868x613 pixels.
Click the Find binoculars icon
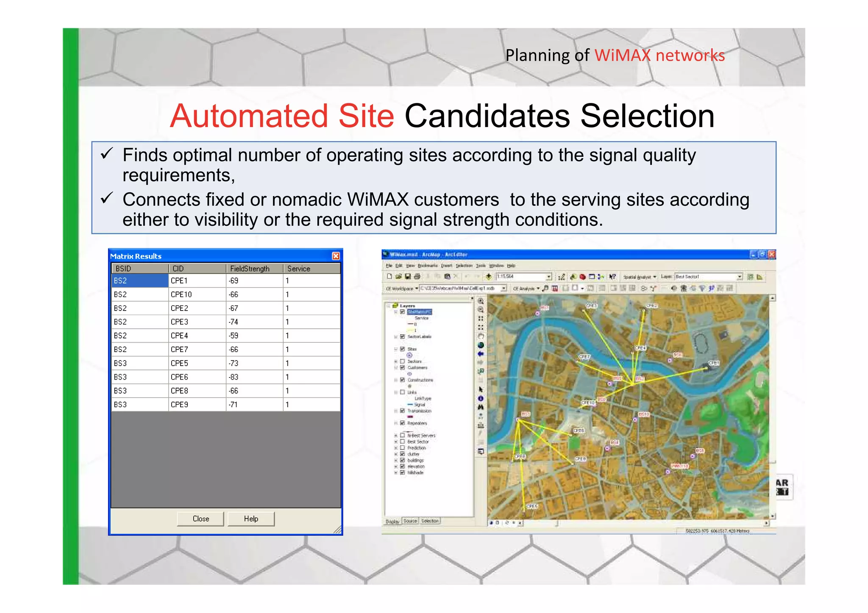(x=481, y=407)
